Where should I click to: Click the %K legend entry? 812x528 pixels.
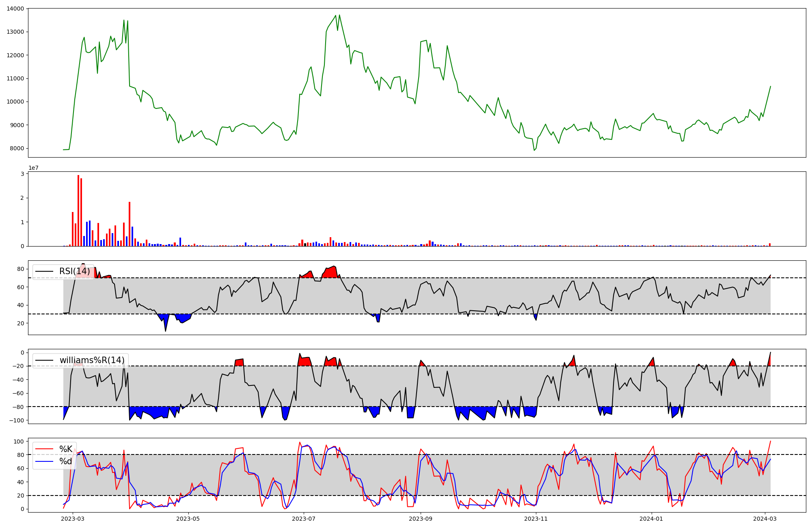[x=66, y=449]
